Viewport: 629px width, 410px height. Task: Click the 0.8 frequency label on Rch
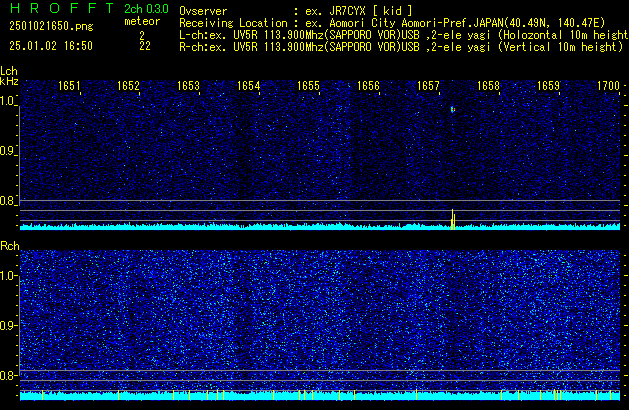click(x=7, y=375)
